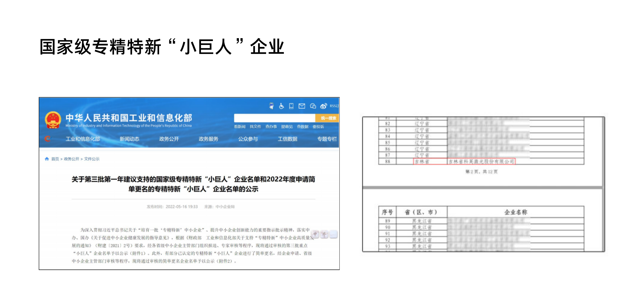Viewport: 644px width, 294px height.
Task: Click the 查办事 quick link
Action: click(271, 127)
